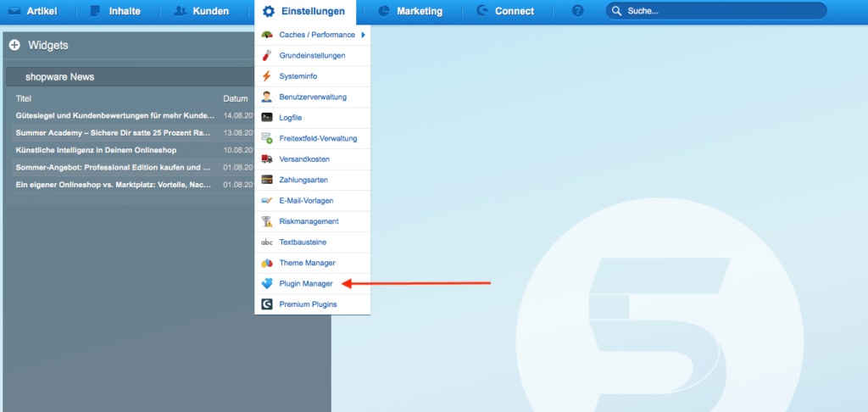Screen dimensions: 868x412
Task: Click the shopware News widget header
Action: (x=130, y=77)
